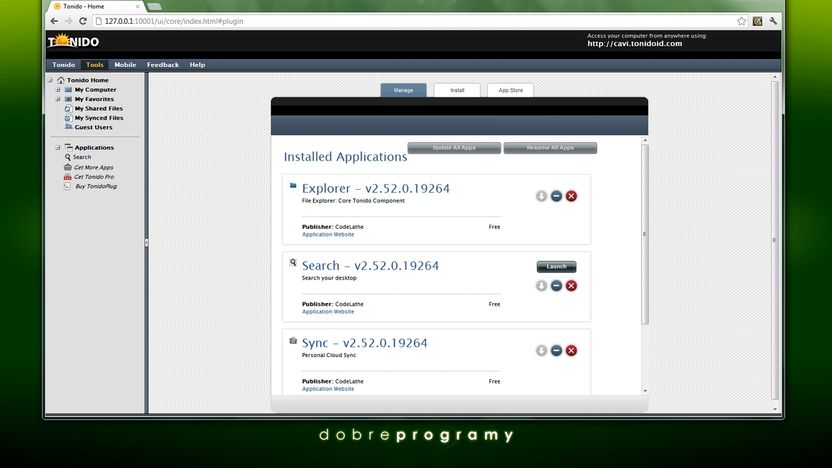Click the My Shared Files icon
The image size is (832, 468).
68,108
